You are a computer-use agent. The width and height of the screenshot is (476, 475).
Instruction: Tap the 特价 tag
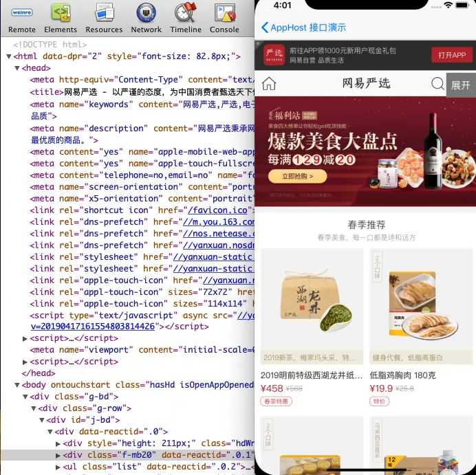pyautogui.click(x=379, y=401)
